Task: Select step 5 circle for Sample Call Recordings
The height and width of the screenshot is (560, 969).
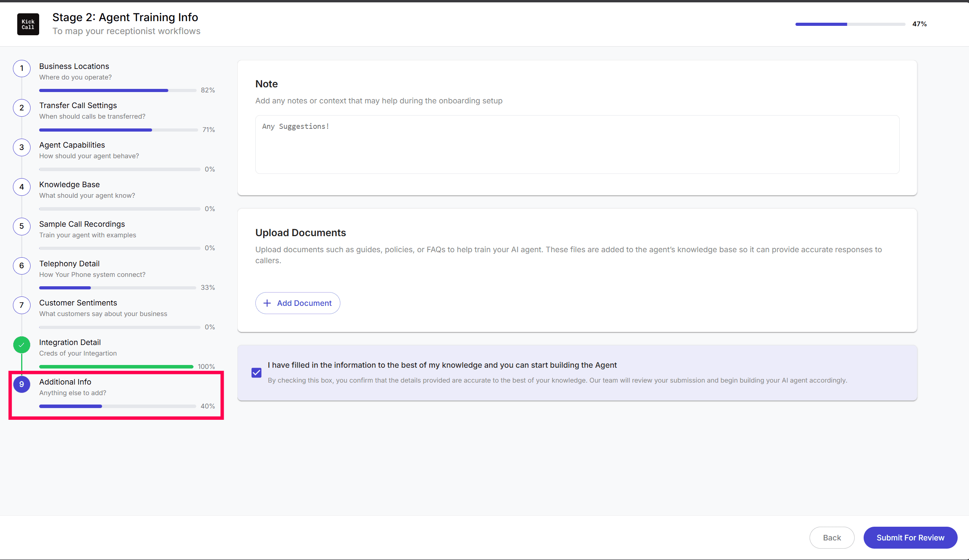Action: (x=22, y=226)
